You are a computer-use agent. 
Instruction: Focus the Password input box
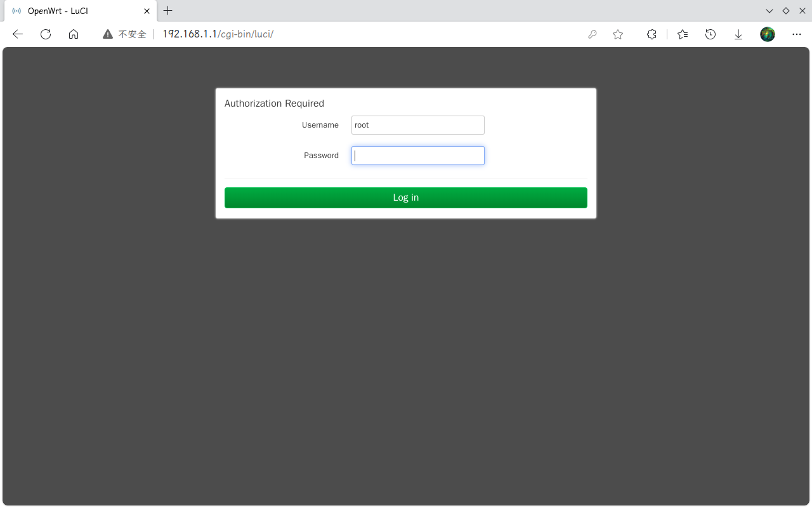tap(417, 156)
